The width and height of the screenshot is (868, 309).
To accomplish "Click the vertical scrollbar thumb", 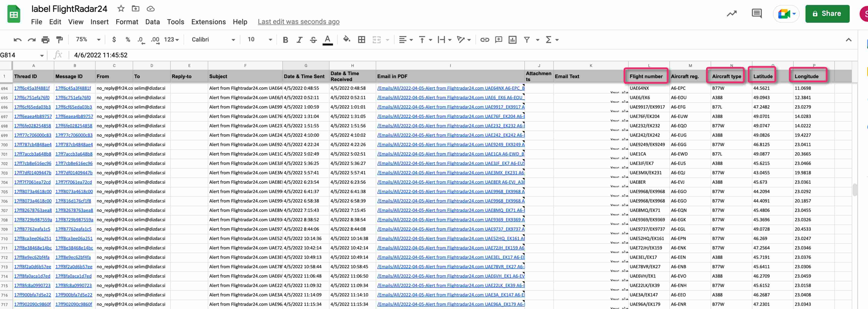I will [x=854, y=190].
